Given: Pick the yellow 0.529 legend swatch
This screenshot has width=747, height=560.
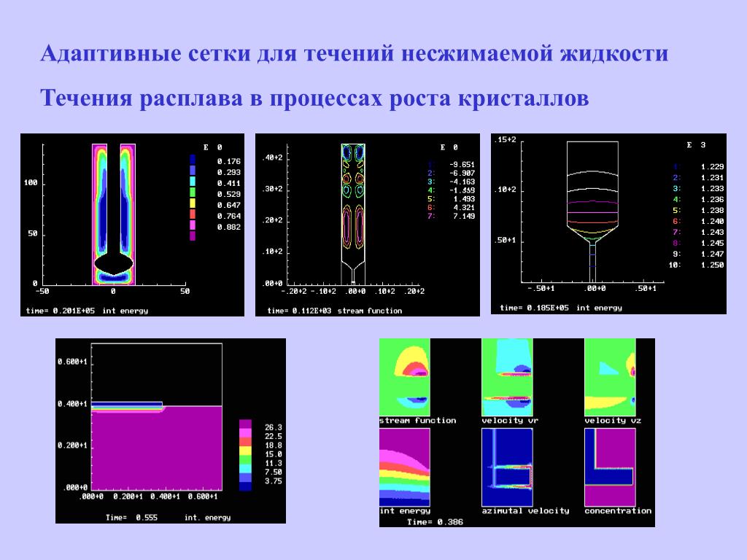Looking at the screenshot, I should click(193, 193).
